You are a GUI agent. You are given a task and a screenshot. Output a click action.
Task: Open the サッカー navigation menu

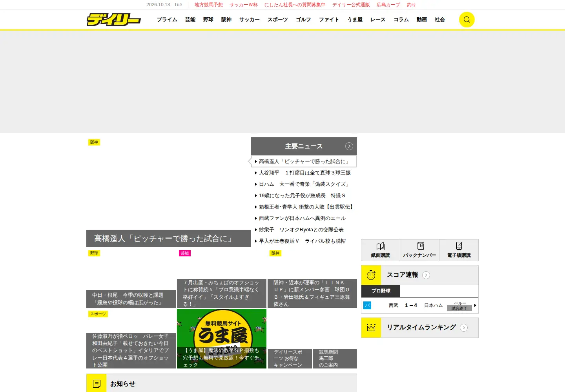tap(250, 20)
